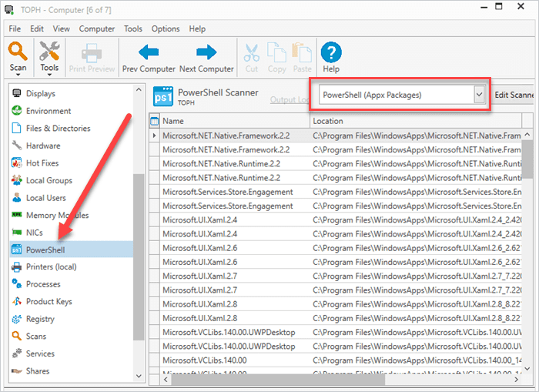
Task: Click the grid column chooser icon
Action: (154, 121)
